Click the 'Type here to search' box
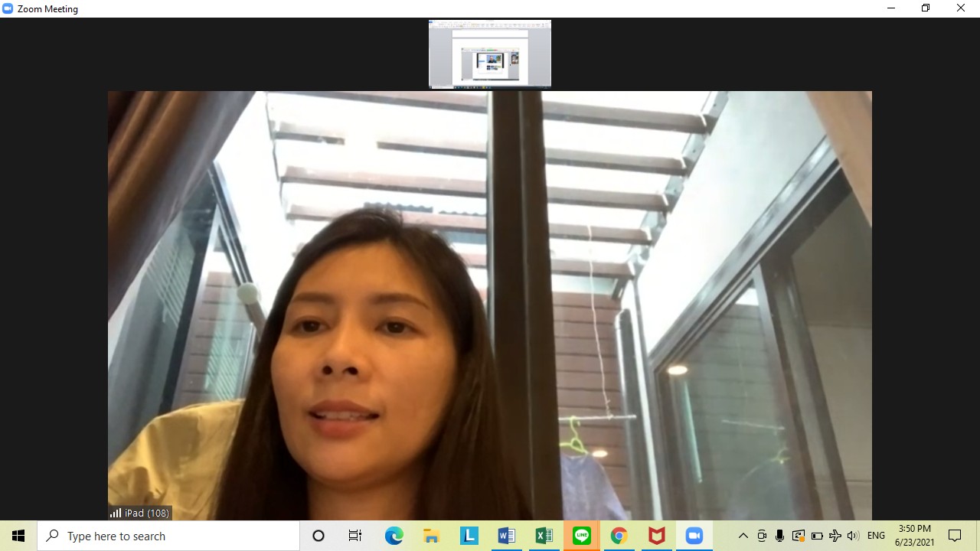 coord(168,536)
